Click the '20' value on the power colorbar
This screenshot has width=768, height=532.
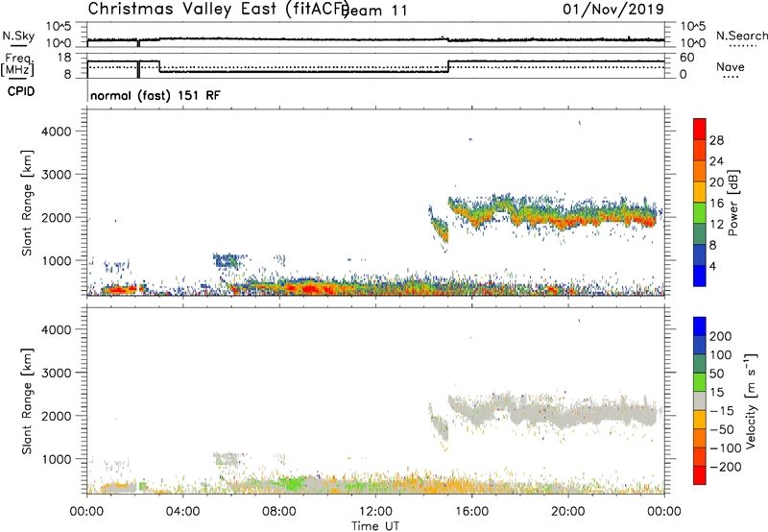(x=716, y=182)
